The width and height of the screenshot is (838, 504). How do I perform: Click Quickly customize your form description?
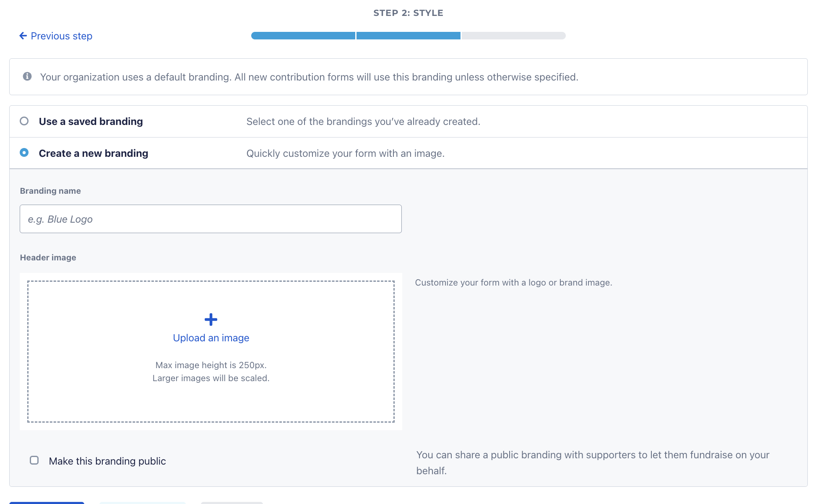[346, 153]
